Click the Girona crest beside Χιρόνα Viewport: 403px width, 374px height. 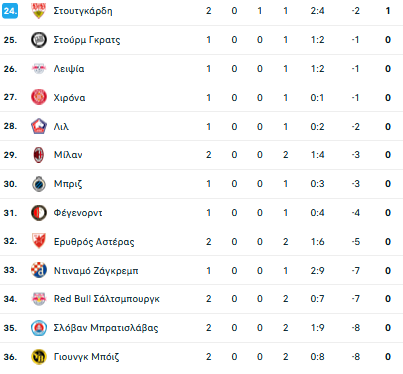tap(39, 97)
